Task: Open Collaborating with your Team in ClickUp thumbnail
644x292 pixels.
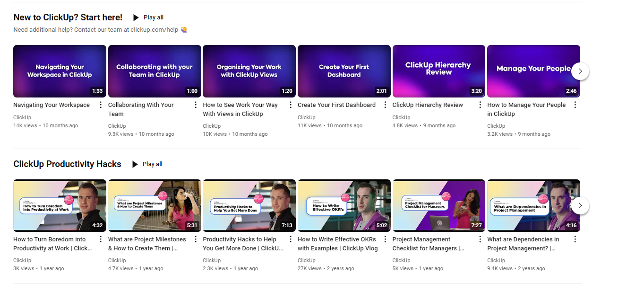Action: (x=155, y=71)
